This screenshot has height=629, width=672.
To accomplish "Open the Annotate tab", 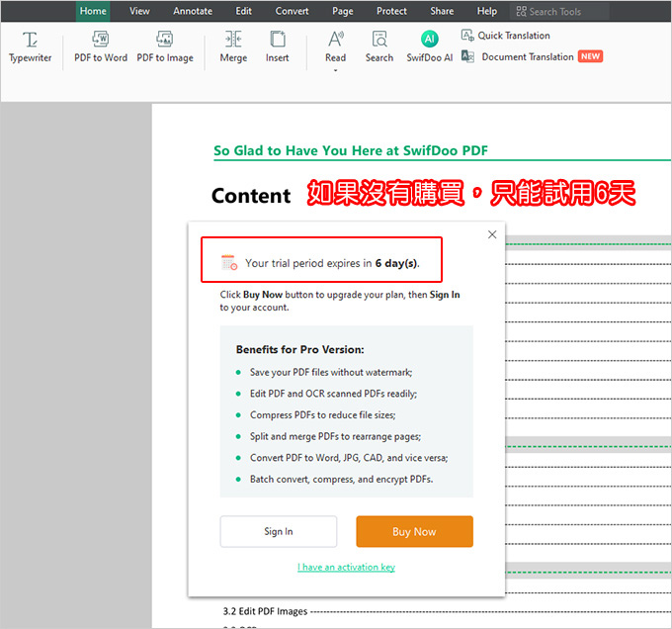I will pyautogui.click(x=193, y=11).
